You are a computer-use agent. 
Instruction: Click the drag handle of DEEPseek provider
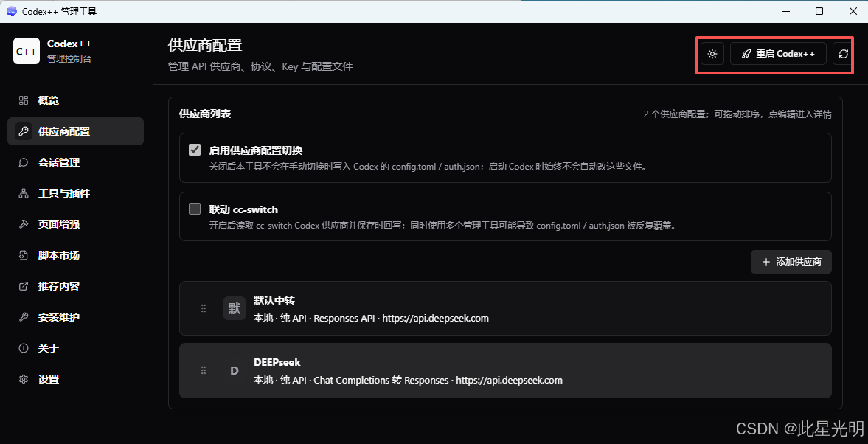[x=203, y=370]
